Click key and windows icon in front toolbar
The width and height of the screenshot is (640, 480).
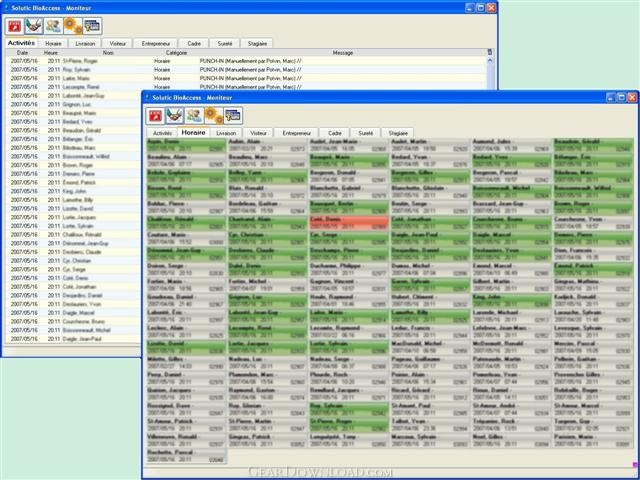tap(233, 116)
